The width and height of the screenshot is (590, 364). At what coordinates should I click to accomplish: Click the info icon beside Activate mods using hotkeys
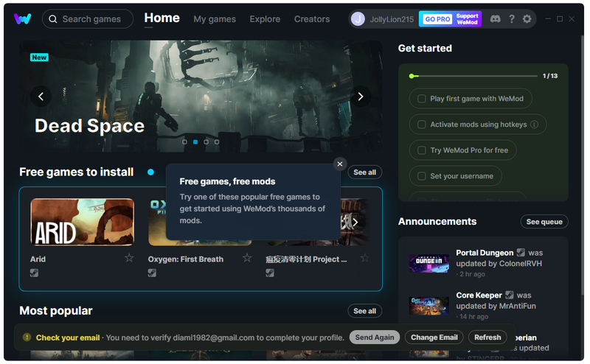pyautogui.click(x=534, y=125)
